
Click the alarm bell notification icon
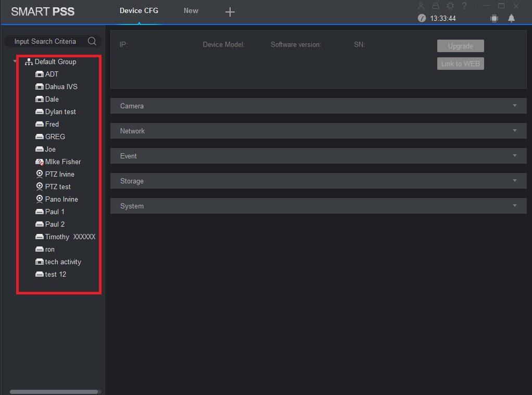pyautogui.click(x=511, y=18)
